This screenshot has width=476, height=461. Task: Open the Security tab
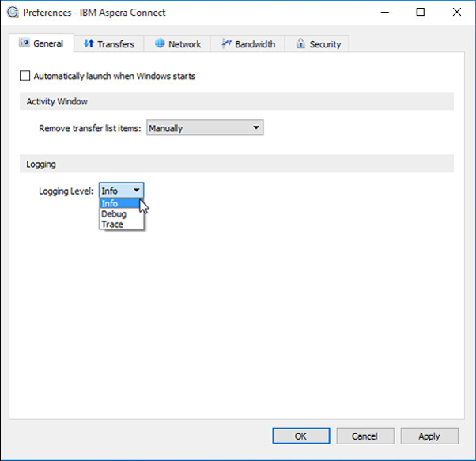point(318,44)
